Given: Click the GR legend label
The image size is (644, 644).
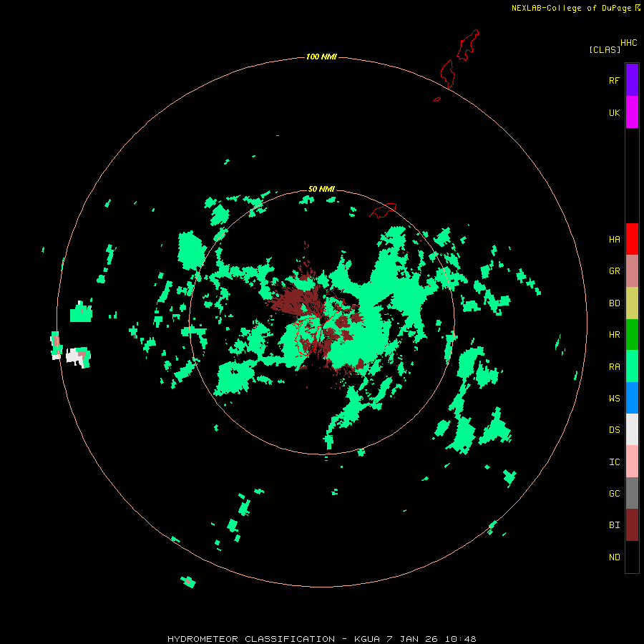Looking at the screenshot, I should (614, 271).
